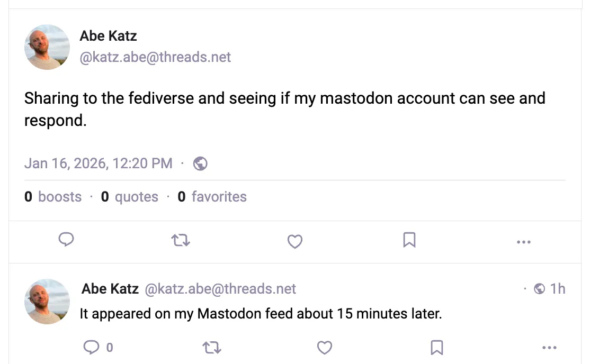This screenshot has height=364, width=590.
Task: Favorite the main post with heart icon
Action: coord(294,242)
